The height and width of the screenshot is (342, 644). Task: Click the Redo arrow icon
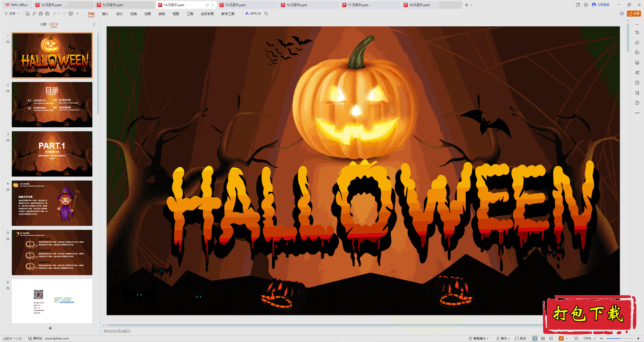click(x=64, y=14)
